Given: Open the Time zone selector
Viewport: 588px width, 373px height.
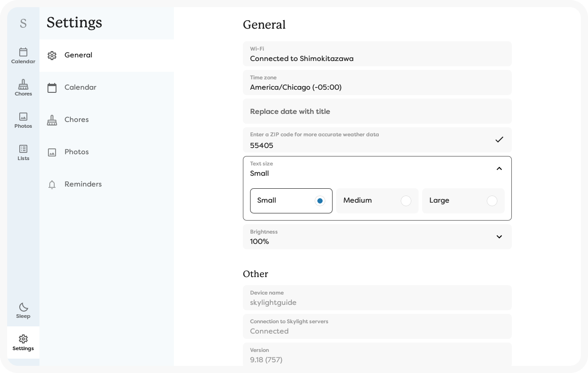Looking at the screenshot, I should 377,82.
